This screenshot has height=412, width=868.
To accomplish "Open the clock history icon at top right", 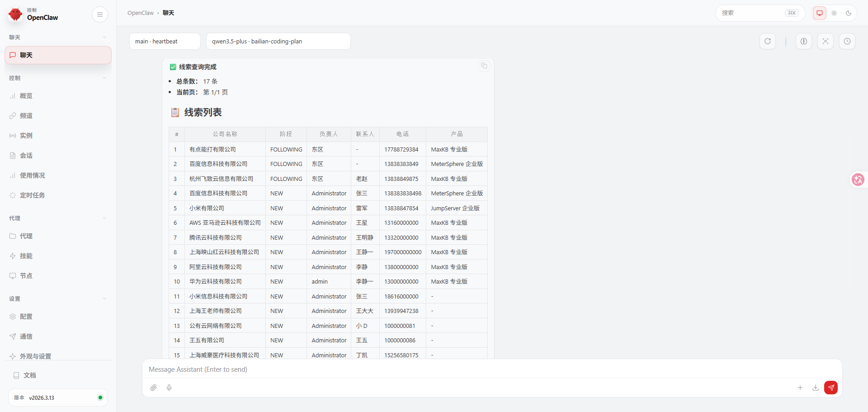I will (847, 41).
